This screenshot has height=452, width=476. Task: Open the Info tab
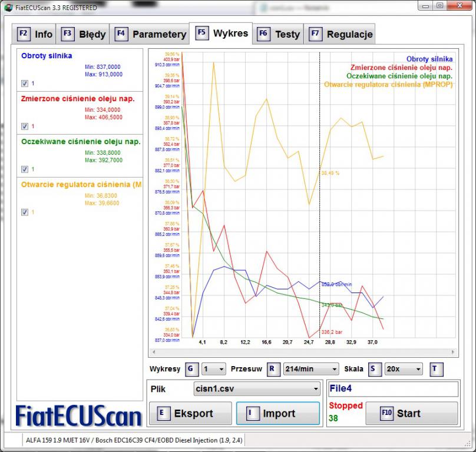point(34,34)
